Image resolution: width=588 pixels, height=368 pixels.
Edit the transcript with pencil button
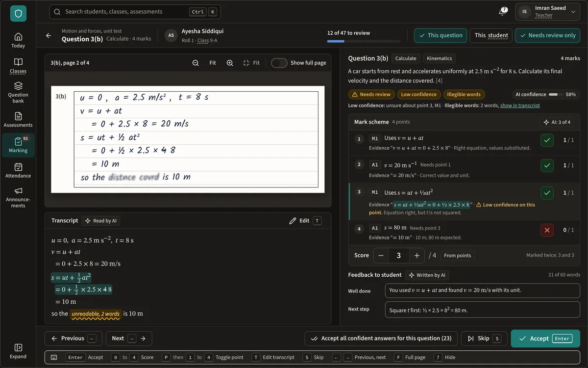pyautogui.click(x=305, y=221)
